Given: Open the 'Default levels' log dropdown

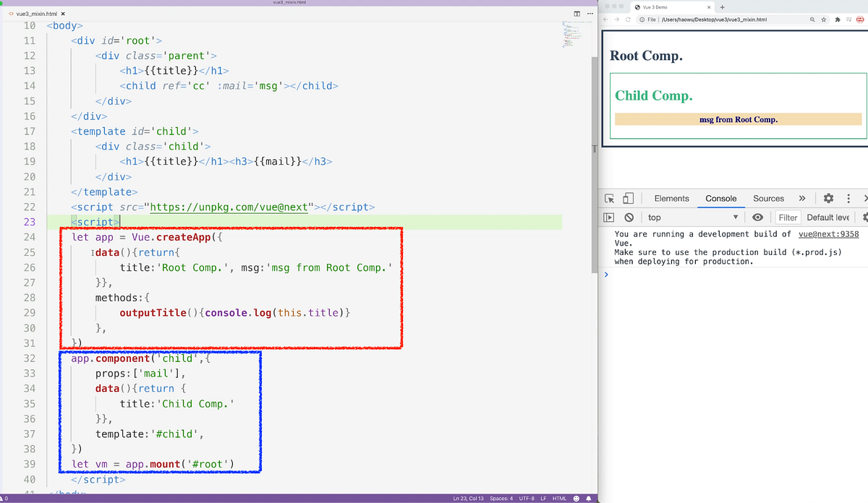Looking at the screenshot, I should point(827,217).
